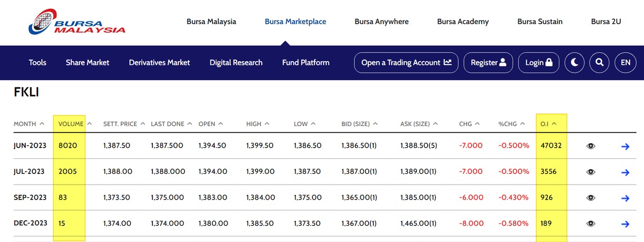Open SEP-2023 details with blue arrow

point(625,198)
